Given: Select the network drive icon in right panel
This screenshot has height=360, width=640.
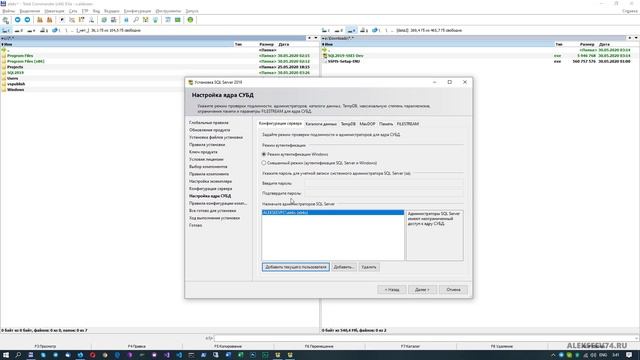Looking at the screenshot, I should 376,30.
